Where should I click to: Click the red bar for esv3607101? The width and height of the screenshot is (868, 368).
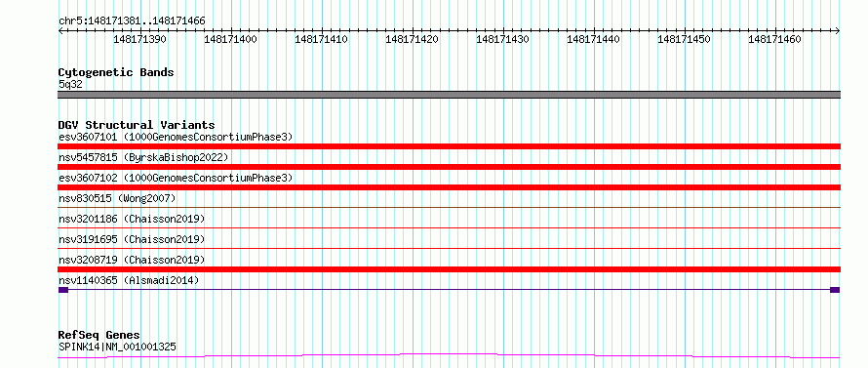449,146
